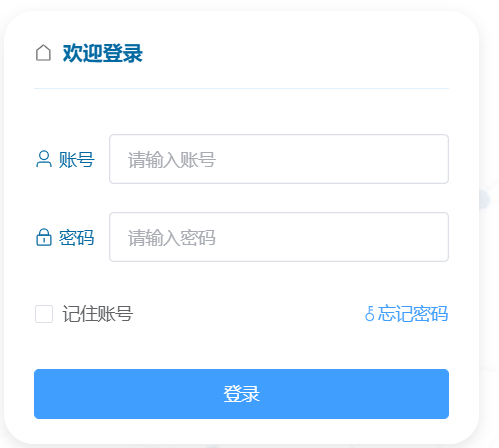The height and width of the screenshot is (448, 499).
Task: Click the padlock icon beside 密码
Action: coord(44,237)
